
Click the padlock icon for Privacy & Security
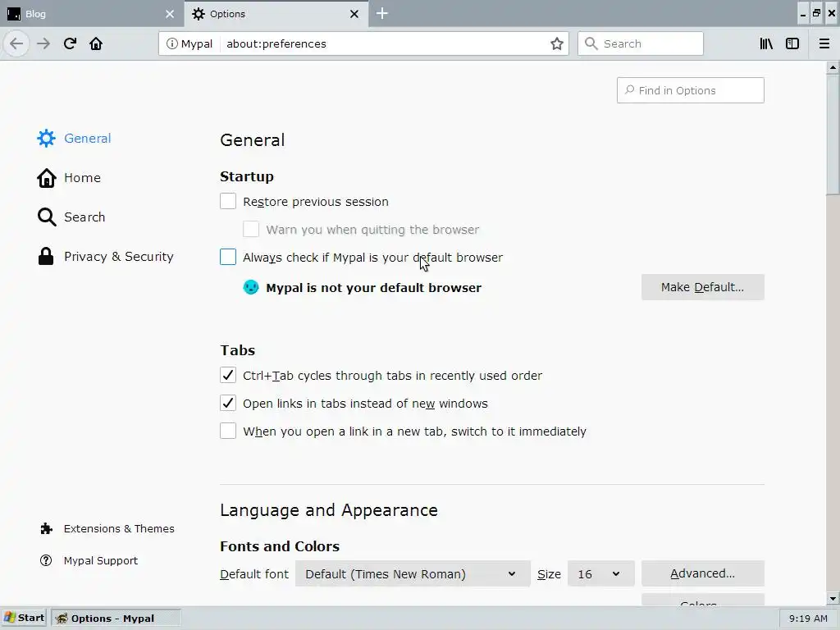(x=46, y=257)
